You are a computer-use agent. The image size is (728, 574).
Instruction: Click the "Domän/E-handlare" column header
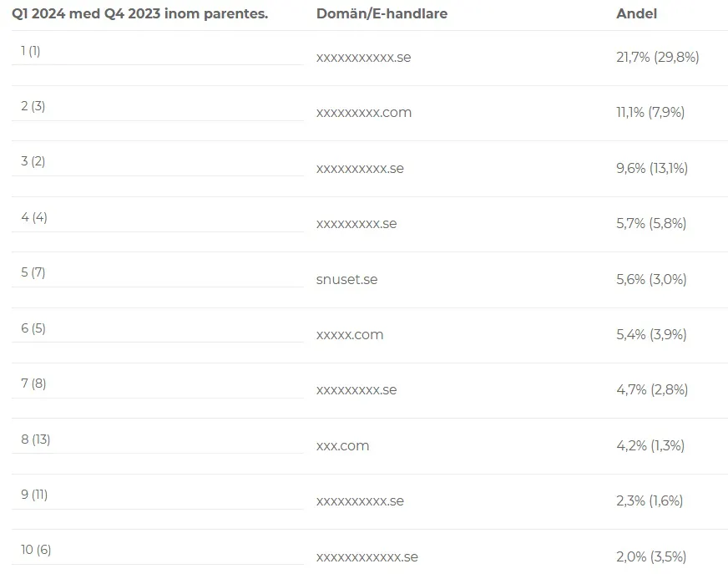382,14
